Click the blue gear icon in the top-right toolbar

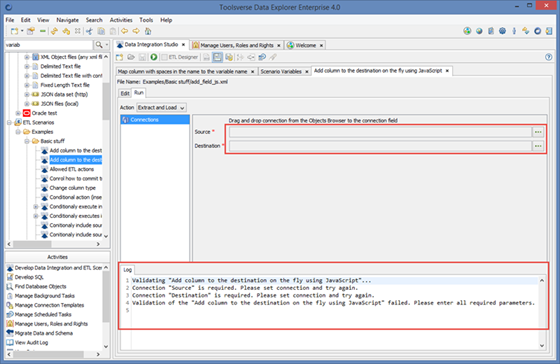[502, 31]
